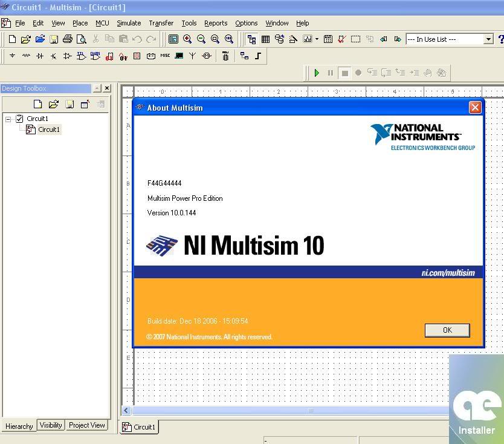
Task: Run the simulation with green play button
Action: pos(317,73)
